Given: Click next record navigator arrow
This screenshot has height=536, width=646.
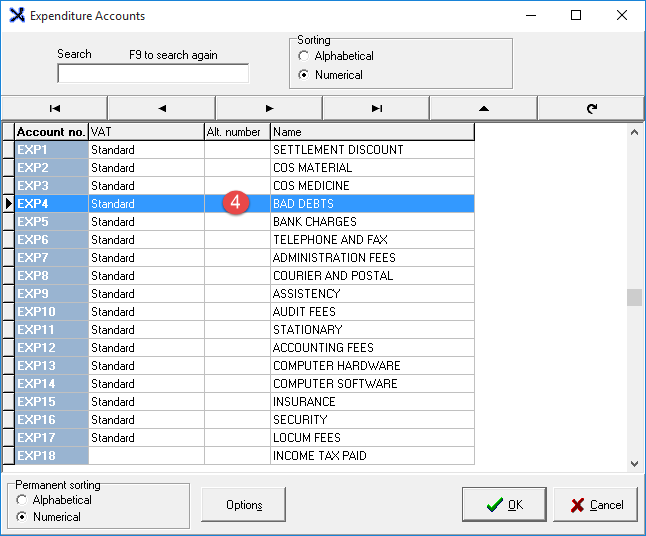Looking at the screenshot, I should coord(269,108).
